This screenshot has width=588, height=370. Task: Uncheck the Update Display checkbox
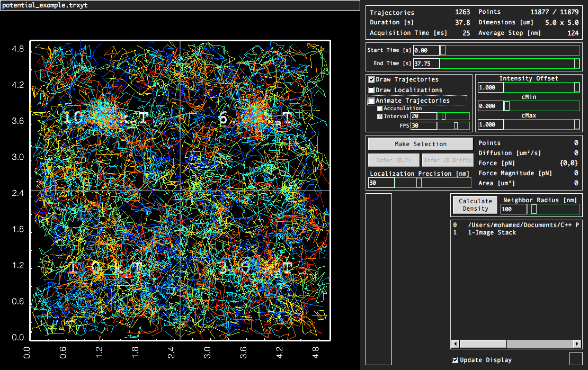tap(455, 360)
